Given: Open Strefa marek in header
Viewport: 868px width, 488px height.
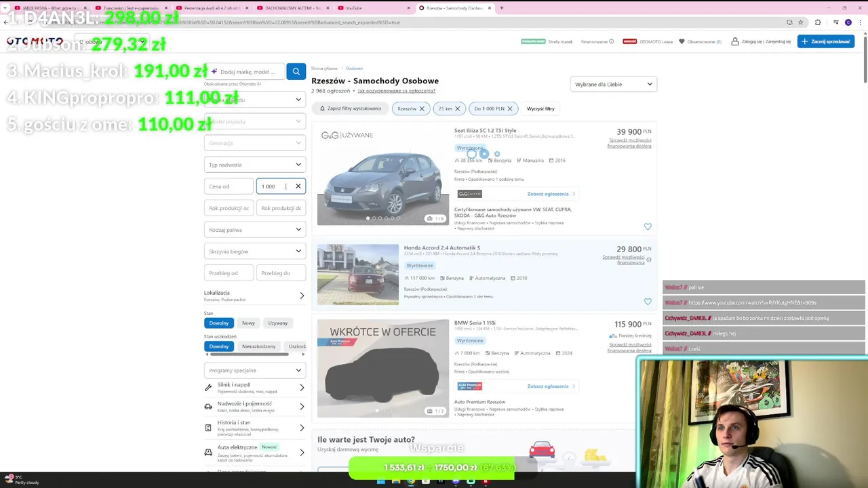Looking at the screenshot, I should [x=561, y=41].
